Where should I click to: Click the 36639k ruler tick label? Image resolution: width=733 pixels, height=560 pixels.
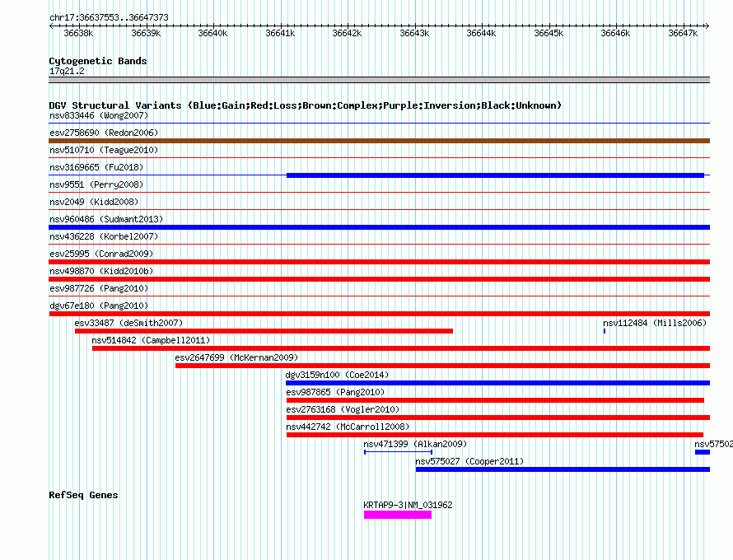pyautogui.click(x=146, y=33)
